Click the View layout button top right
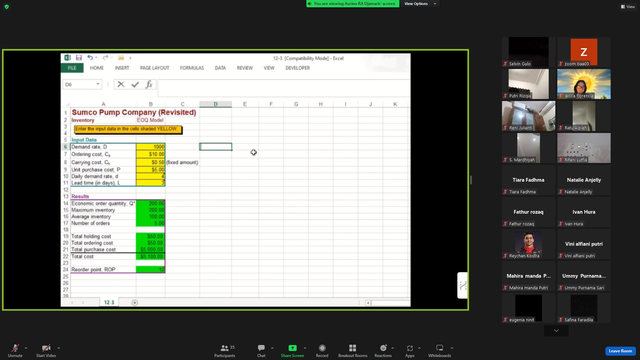The width and height of the screenshot is (640, 360). click(628, 7)
